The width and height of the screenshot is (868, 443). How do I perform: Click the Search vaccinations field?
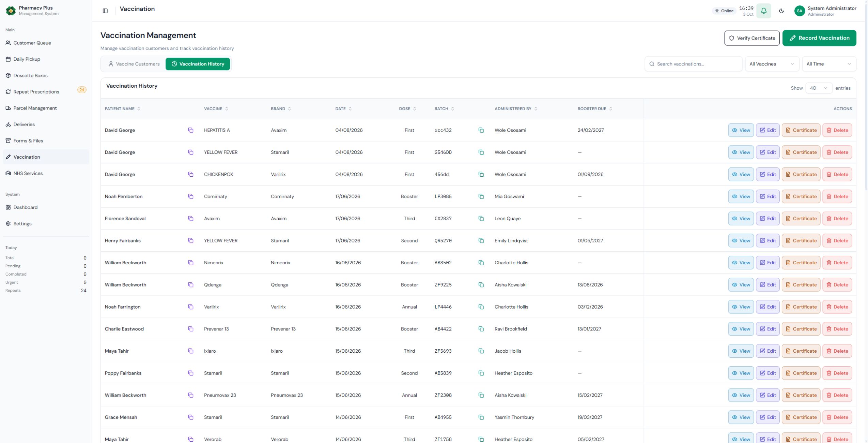(693, 64)
